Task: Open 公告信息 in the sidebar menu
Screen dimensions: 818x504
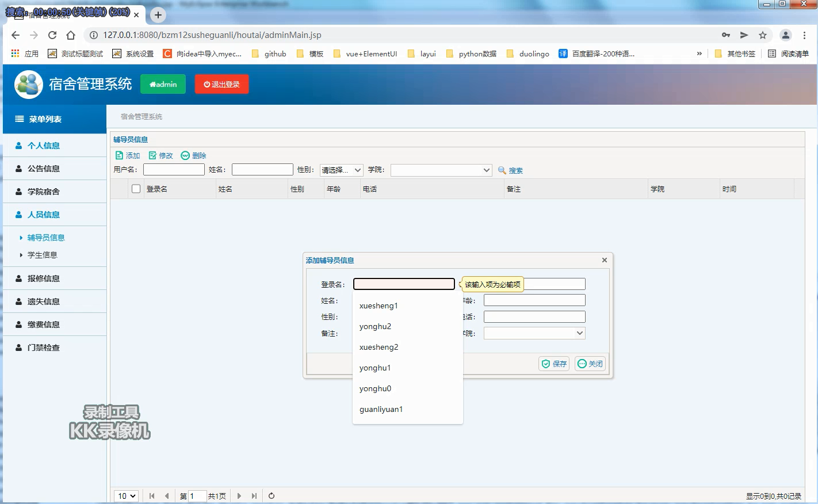Action: coord(55,169)
